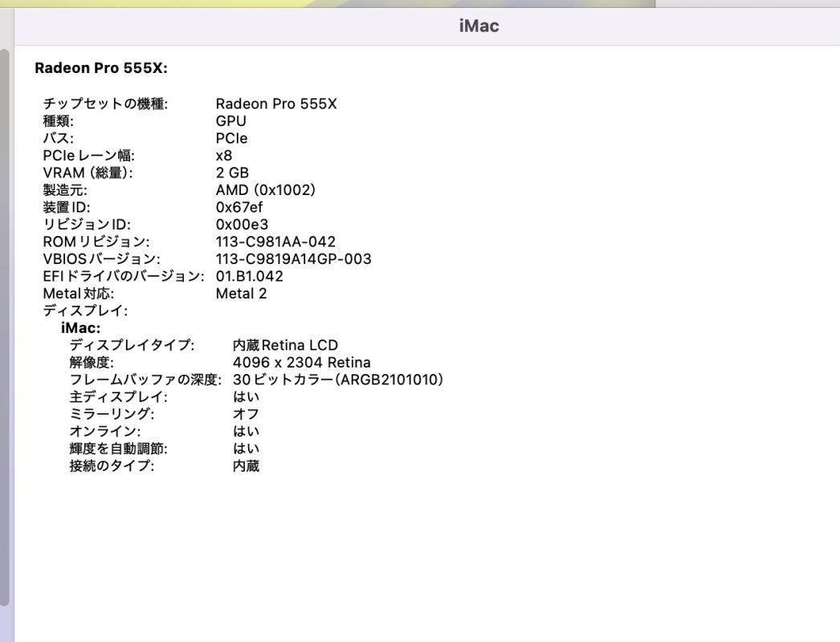Select the 内蔵Retina LCD value
840x642 pixels.
[286, 345]
